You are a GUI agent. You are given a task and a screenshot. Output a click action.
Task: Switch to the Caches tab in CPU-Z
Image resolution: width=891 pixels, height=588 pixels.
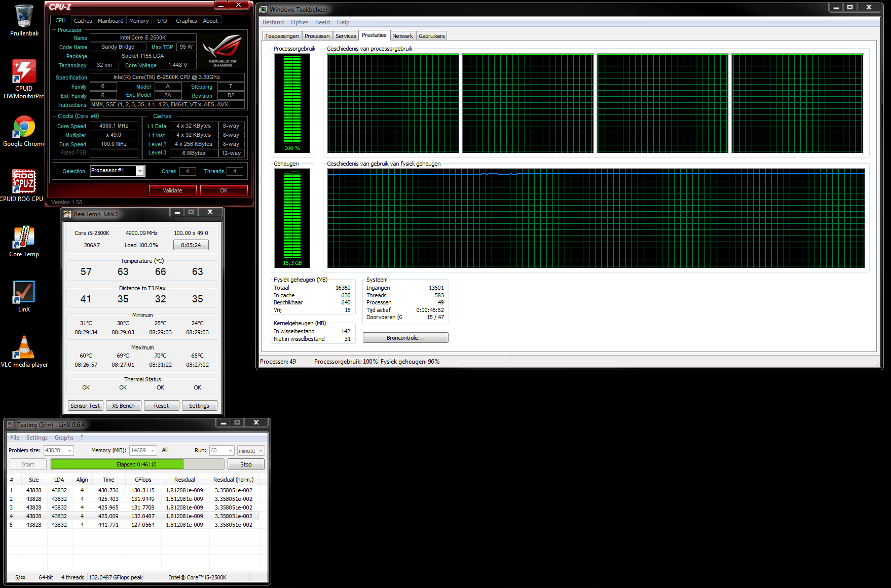click(83, 21)
